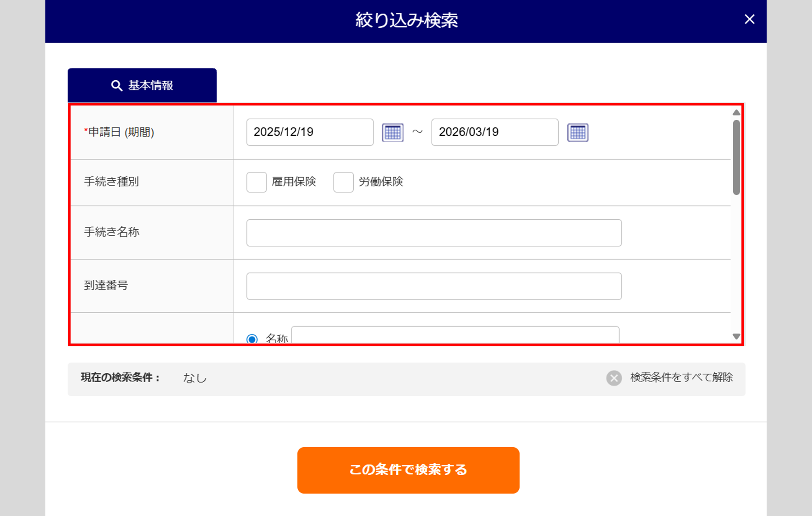Screen dimensions: 812x516
Task: Focus the end date field 2026/03/19
Action: 494,132
